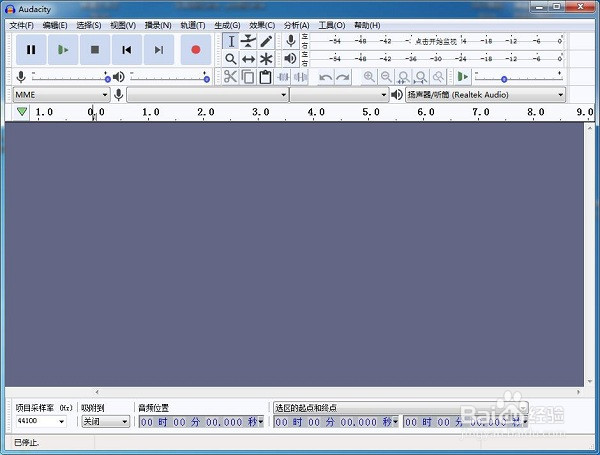Open the 分析(A) menu
The width and height of the screenshot is (600, 455).
pos(297,25)
